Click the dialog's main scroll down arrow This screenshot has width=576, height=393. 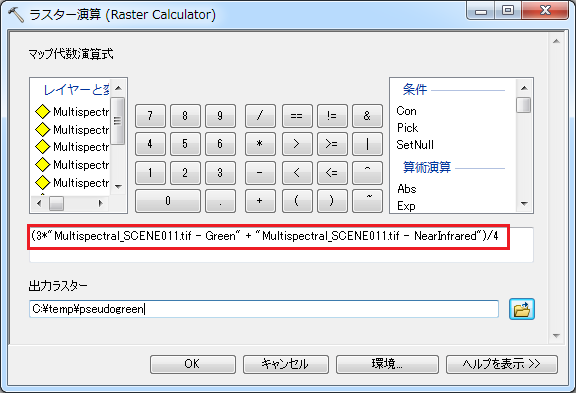coord(556,336)
